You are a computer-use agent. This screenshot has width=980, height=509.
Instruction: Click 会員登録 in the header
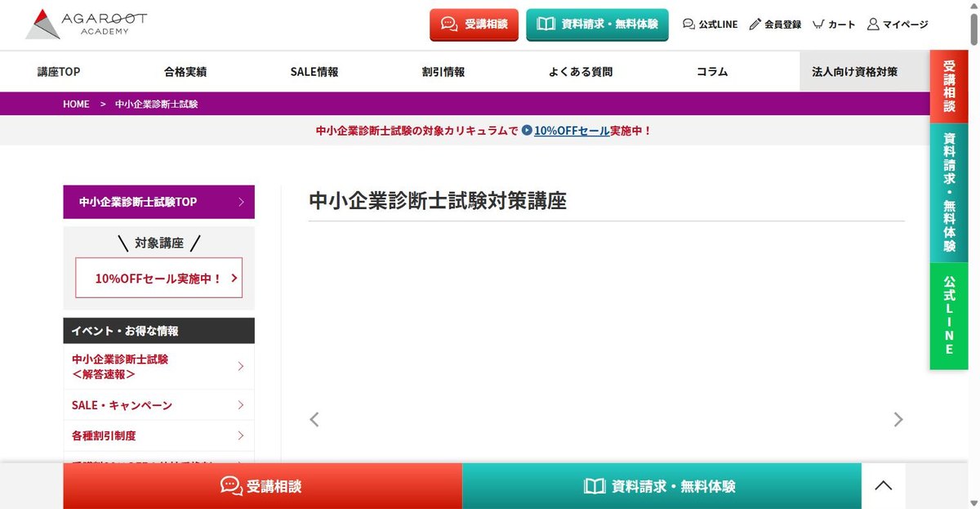pyautogui.click(x=775, y=25)
